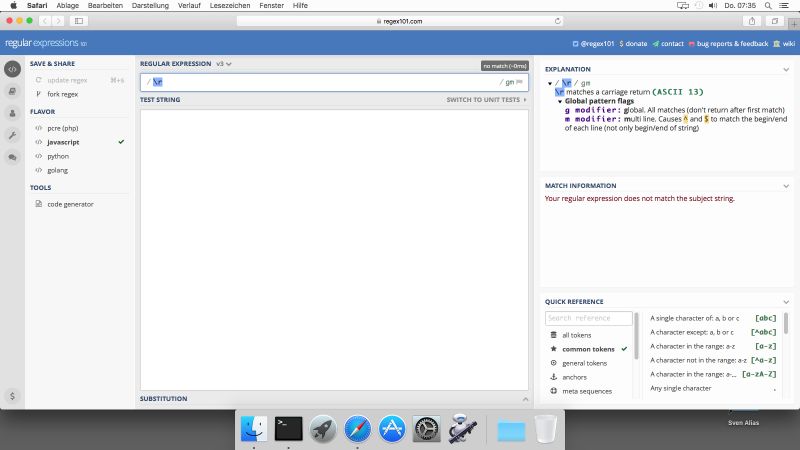Click the Search reference field
800x450 pixels.
point(588,318)
